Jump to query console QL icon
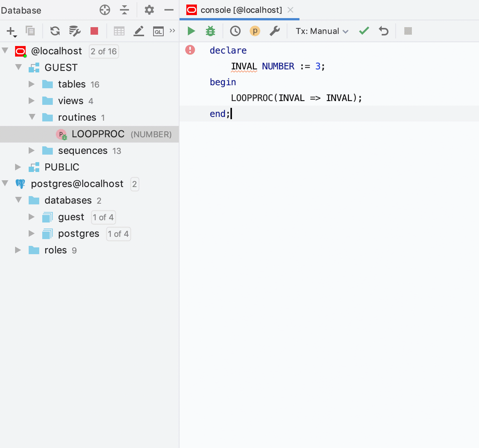 click(158, 31)
